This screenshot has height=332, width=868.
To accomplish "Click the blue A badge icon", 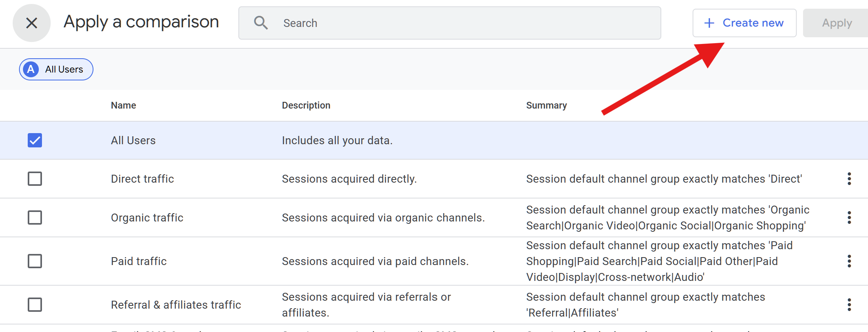I will pos(31,69).
